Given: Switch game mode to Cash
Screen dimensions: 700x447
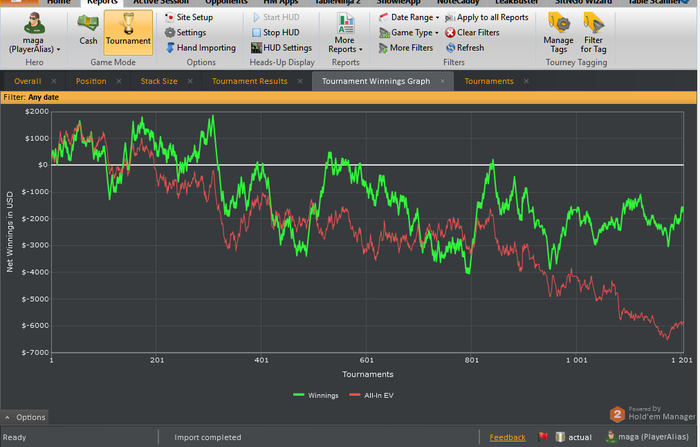Looking at the screenshot, I should pyautogui.click(x=88, y=29).
